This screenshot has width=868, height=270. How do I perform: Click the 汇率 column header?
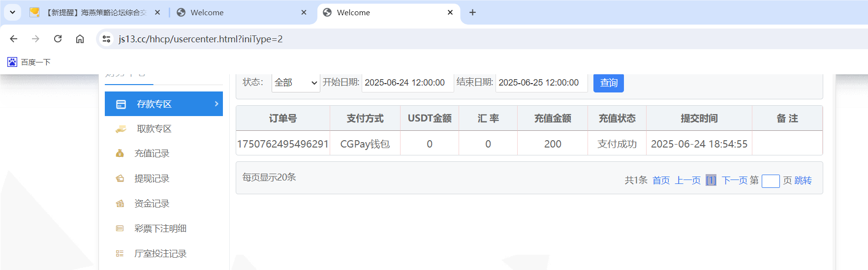click(488, 119)
